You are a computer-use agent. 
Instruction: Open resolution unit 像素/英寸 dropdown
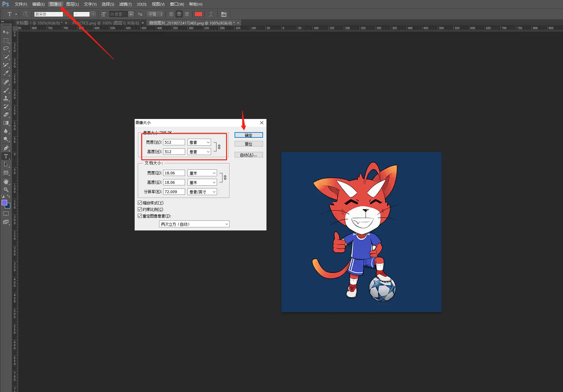(202, 192)
